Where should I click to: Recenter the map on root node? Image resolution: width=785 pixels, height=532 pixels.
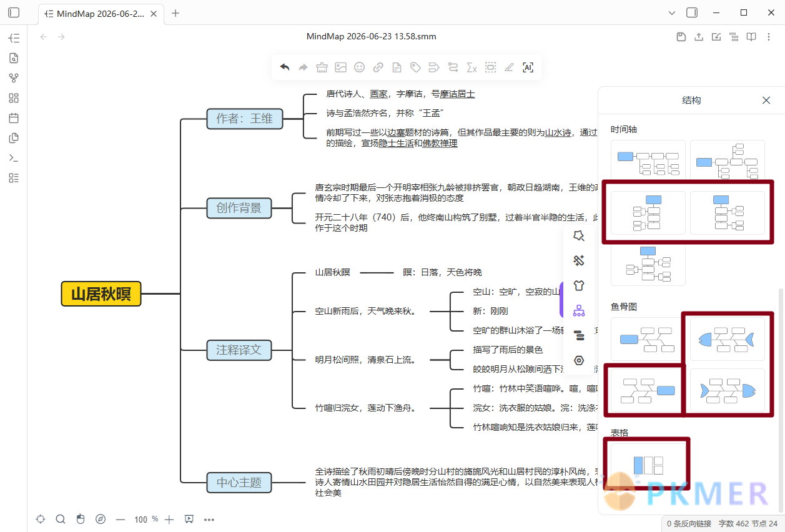pos(41,519)
